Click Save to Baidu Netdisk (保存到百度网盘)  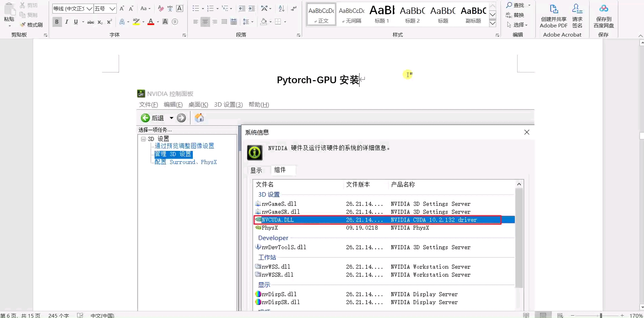pos(604,16)
